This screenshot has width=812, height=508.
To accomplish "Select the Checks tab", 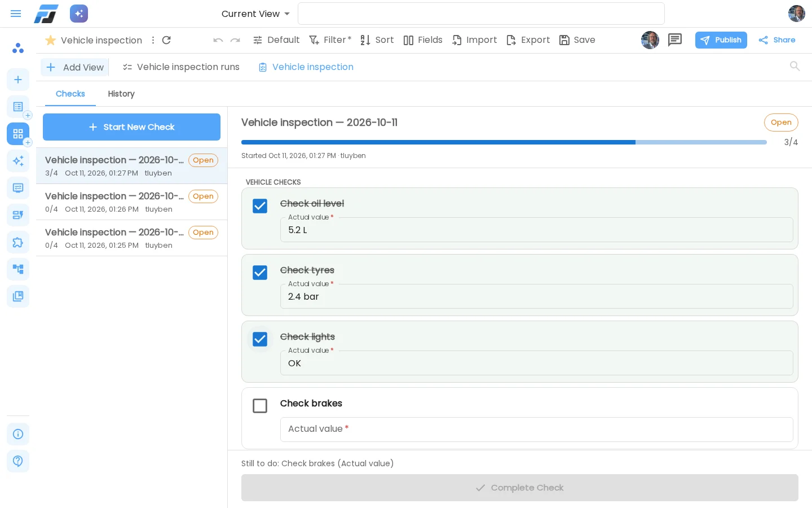I will coord(70,94).
